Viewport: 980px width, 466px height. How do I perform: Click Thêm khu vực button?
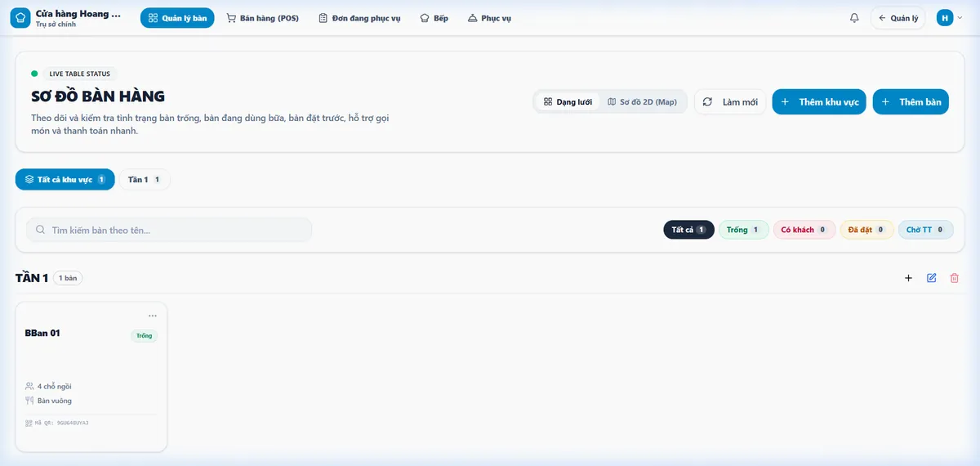coord(819,102)
